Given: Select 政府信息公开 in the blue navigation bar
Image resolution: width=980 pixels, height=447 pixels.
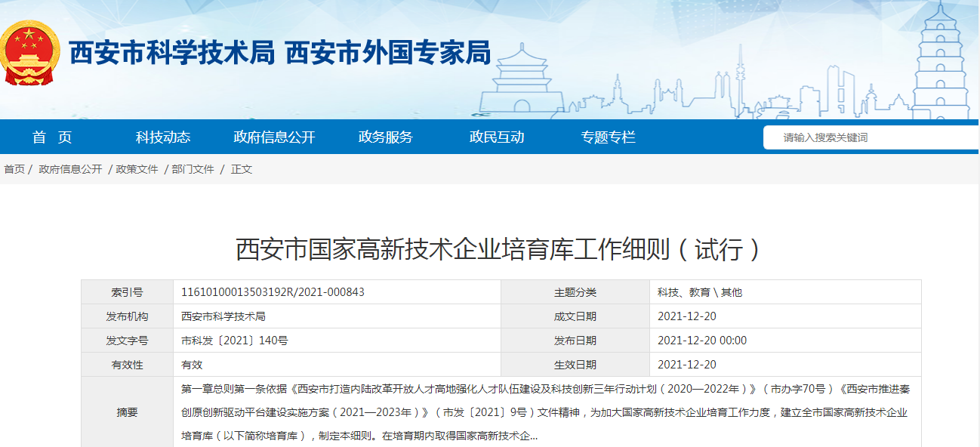Looking at the screenshot, I should [x=274, y=137].
